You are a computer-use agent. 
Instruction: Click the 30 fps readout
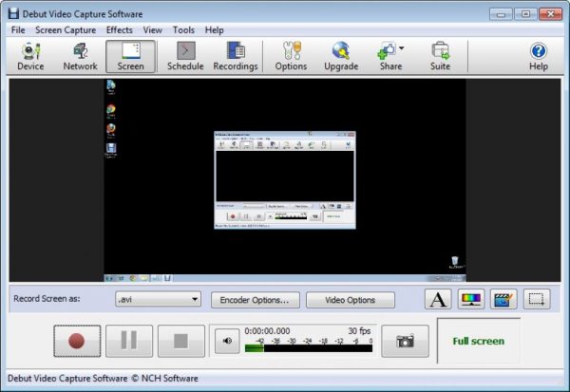click(359, 331)
